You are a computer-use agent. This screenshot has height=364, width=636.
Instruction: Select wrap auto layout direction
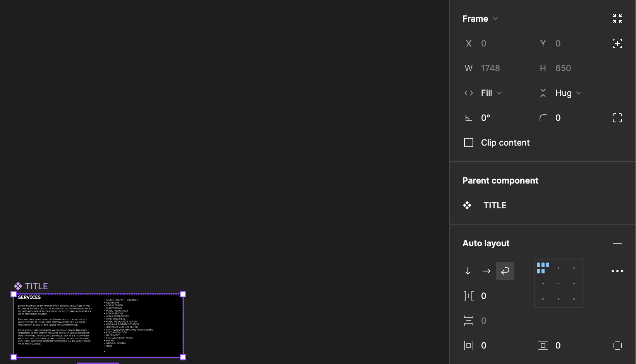[x=505, y=271]
